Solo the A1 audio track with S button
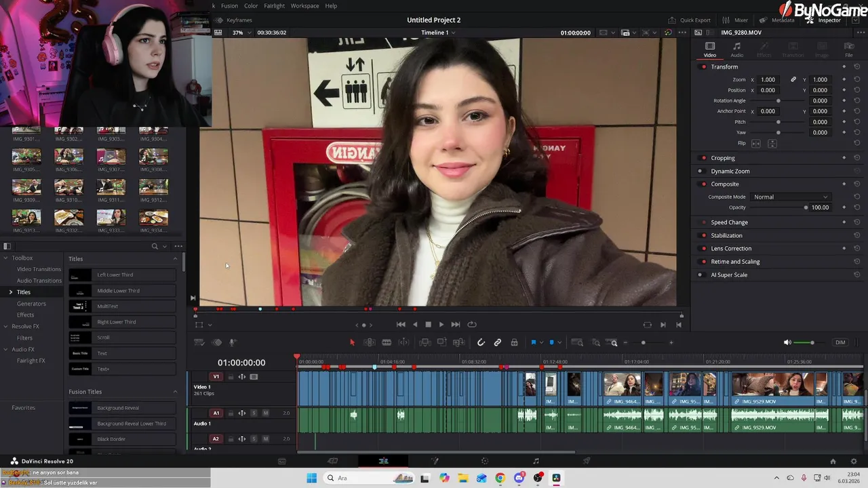The height and width of the screenshot is (488, 868). 254,413
